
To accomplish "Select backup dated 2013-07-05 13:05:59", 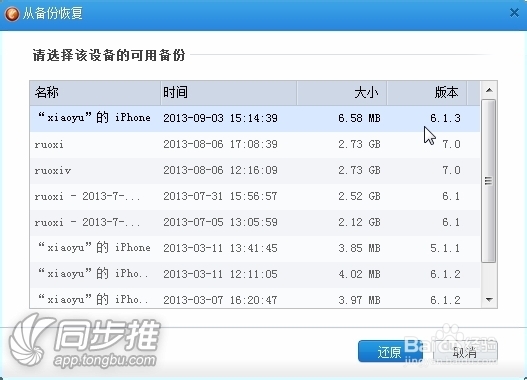I will [255, 222].
